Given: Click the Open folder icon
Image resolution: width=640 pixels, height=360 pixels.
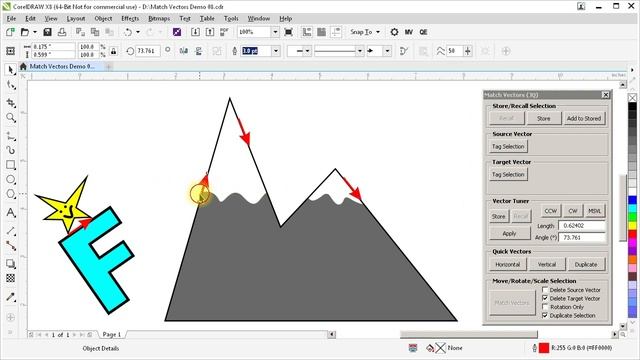Looking at the screenshot, I should (25, 32).
